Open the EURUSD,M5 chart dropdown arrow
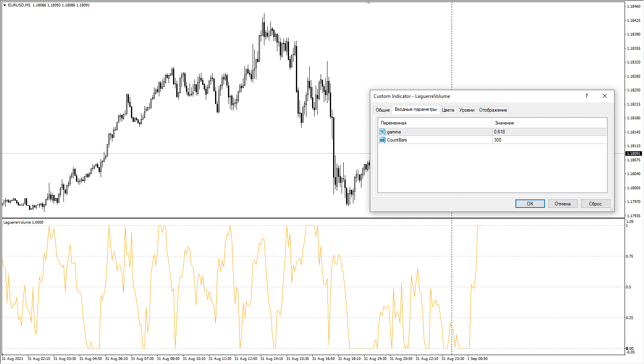 point(4,5)
